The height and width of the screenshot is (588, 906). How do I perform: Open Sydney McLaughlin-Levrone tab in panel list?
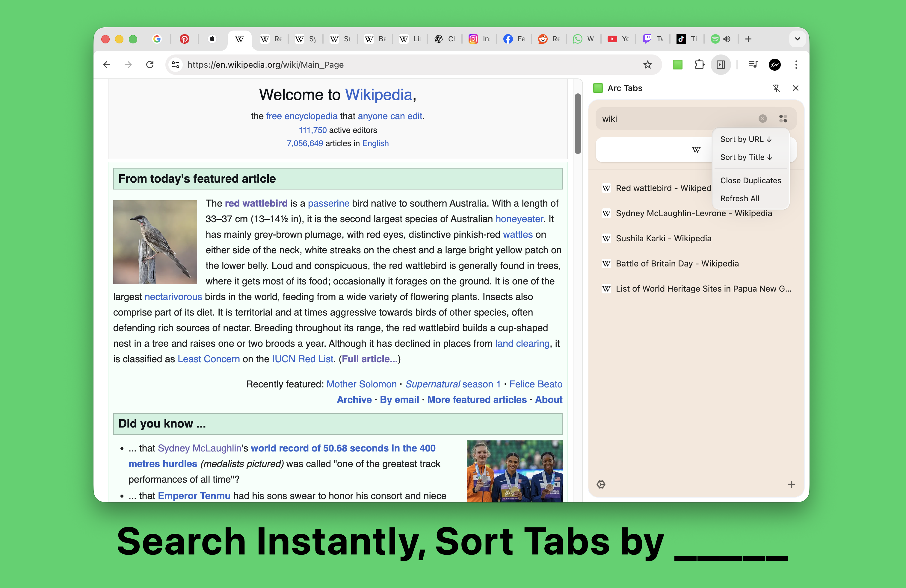click(696, 213)
